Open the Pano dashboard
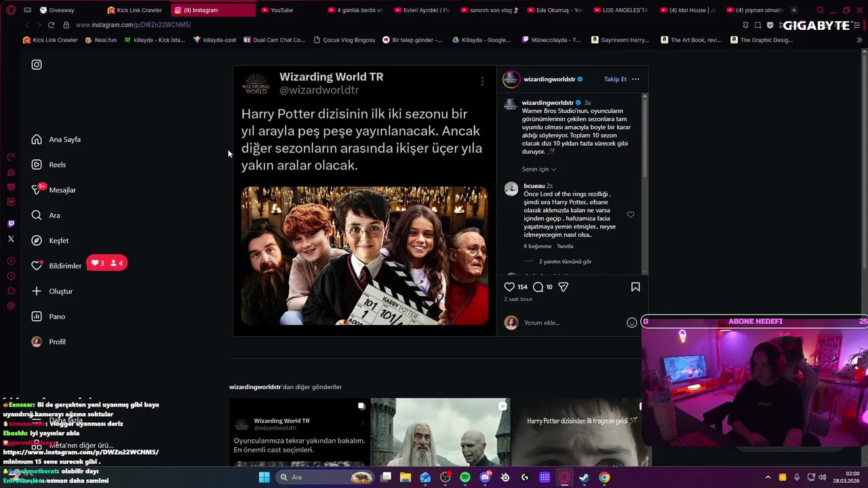Image resolution: width=868 pixels, height=488 pixels. (x=48, y=317)
